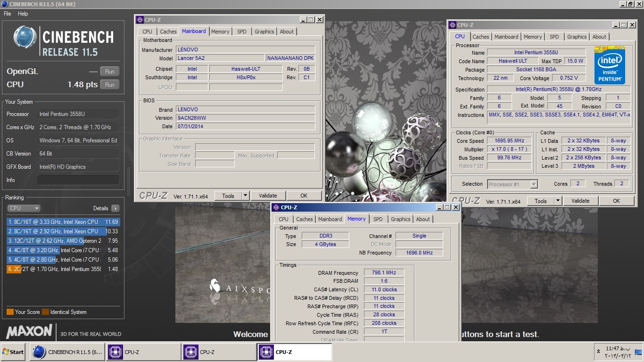Click Validate in the CPU tab CPU-Z window
644x362 pixels.
pos(580,201)
